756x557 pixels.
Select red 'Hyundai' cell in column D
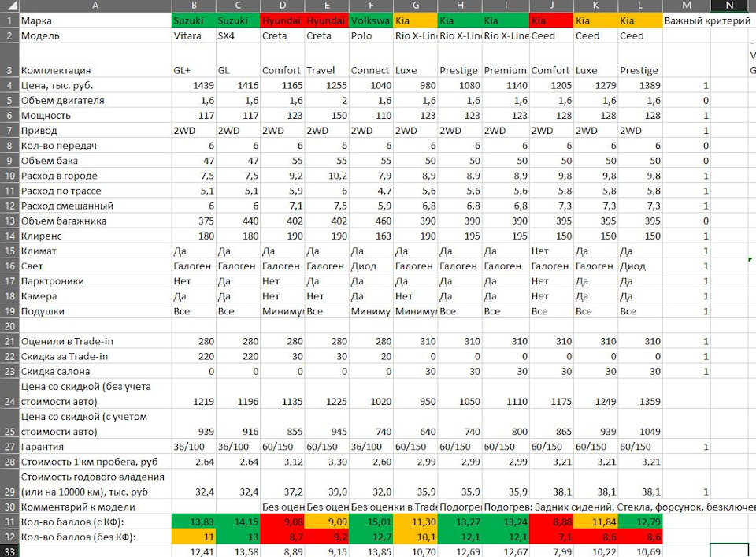283,20
